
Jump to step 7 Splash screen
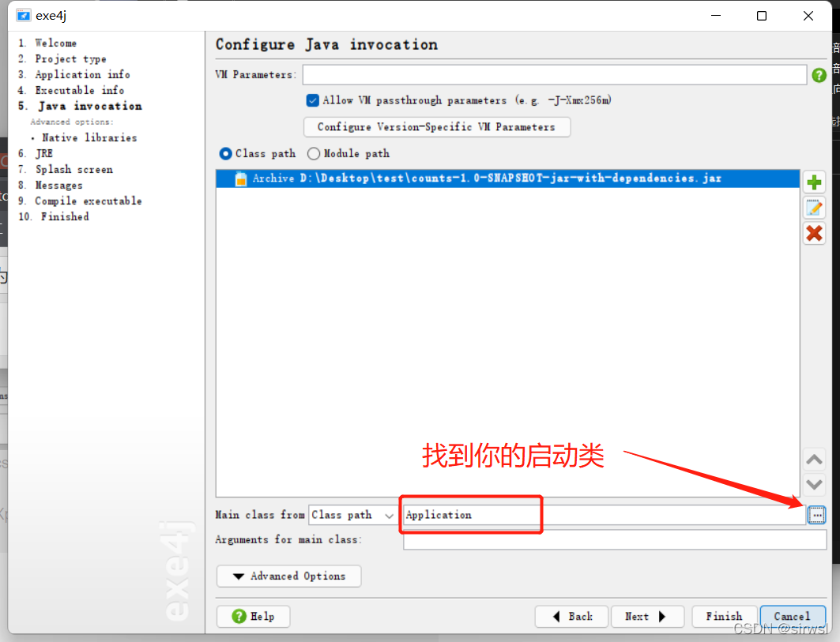[66, 169]
